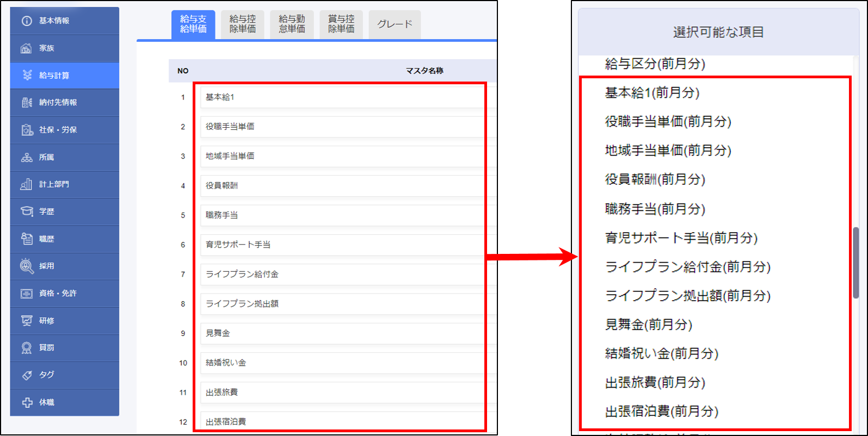This screenshot has width=868, height=436.
Task: Click the selectable items list scrollbar
Action: tap(855, 263)
